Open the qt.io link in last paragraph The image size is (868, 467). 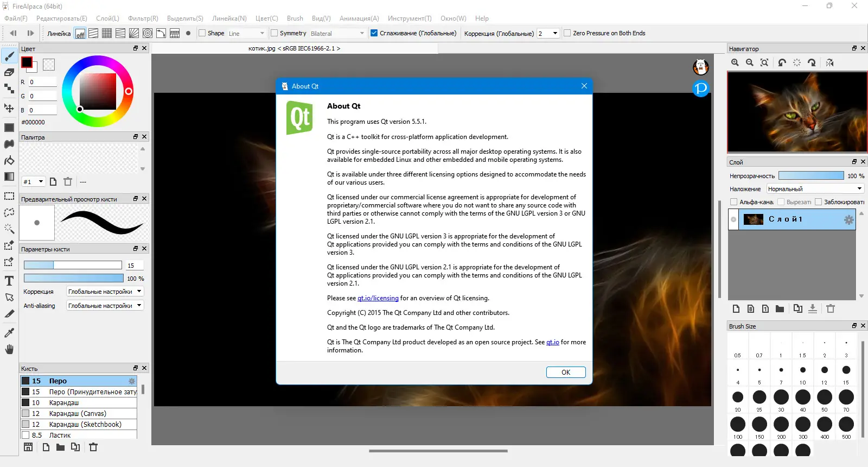[x=553, y=342]
